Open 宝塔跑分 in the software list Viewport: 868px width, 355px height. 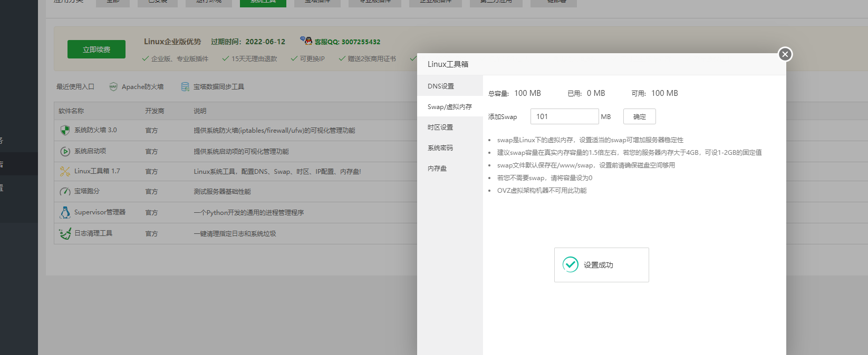tap(87, 191)
